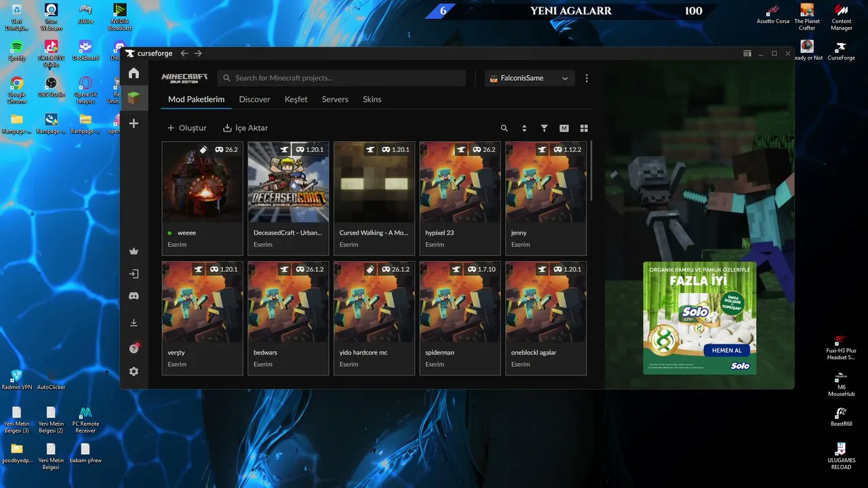
Task: Open Assetto Corsa desktop shortcut
Action: click(x=773, y=14)
